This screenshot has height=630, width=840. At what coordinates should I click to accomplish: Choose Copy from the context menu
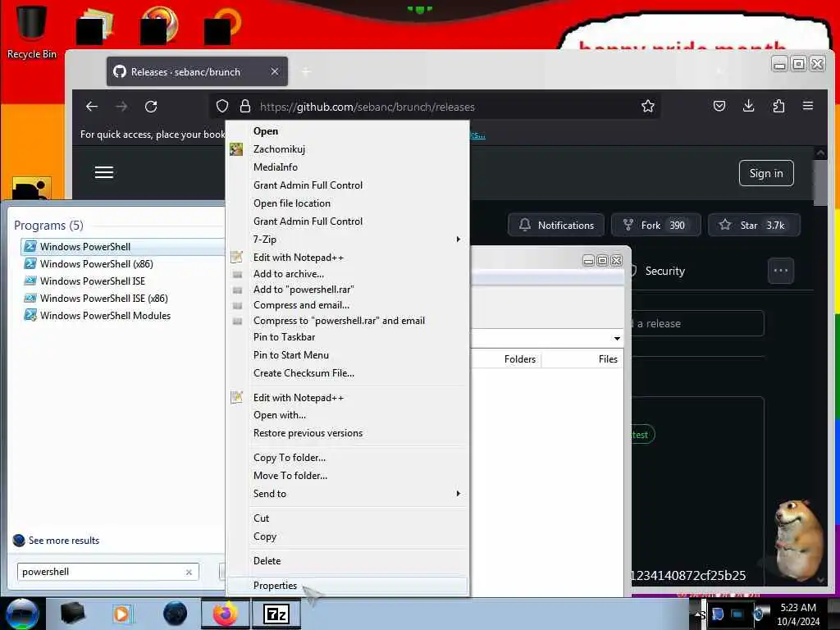coord(347,536)
